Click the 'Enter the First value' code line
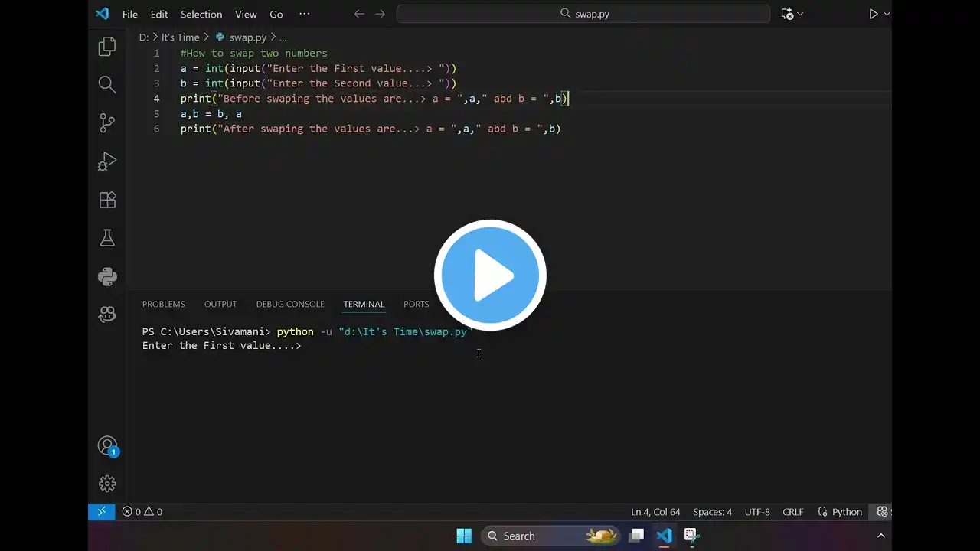 (x=318, y=68)
